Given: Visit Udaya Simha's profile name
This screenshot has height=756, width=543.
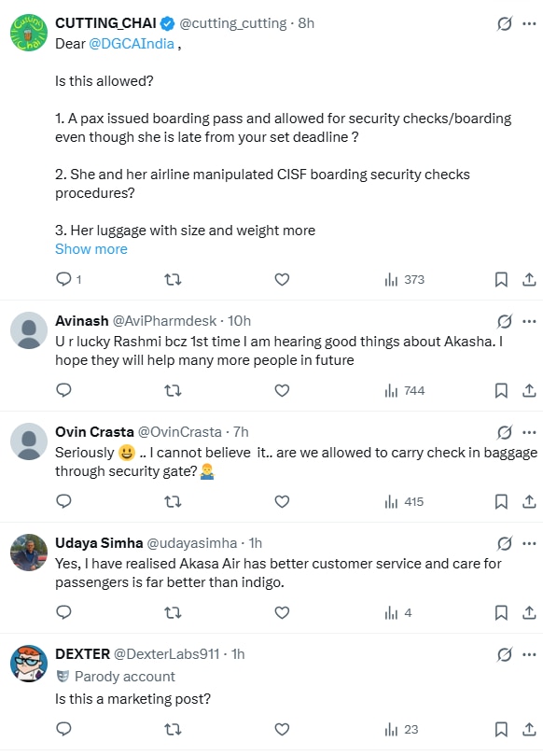Looking at the screenshot, I should tap(99, 543).
